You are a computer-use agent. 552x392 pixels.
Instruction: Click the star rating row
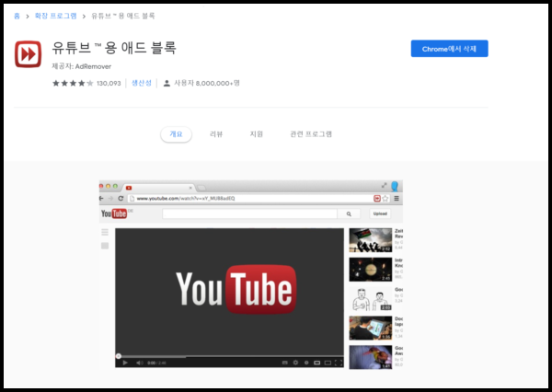pos(73,83)
